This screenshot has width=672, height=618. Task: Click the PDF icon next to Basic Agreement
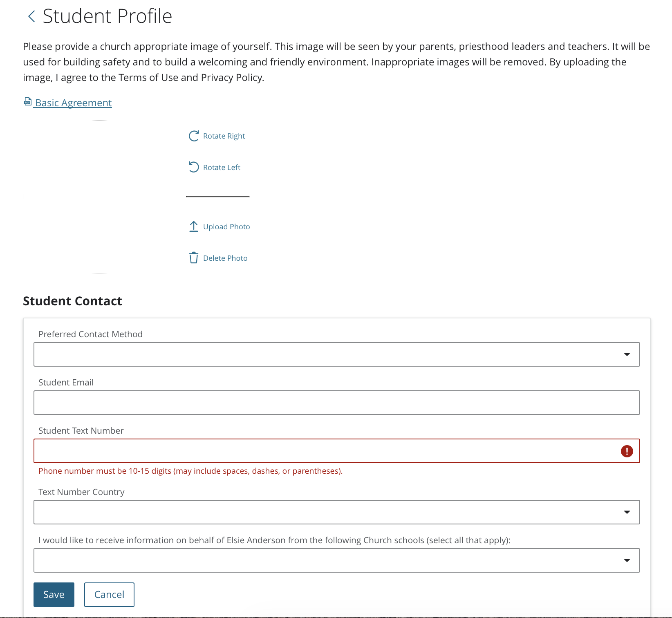28,102
